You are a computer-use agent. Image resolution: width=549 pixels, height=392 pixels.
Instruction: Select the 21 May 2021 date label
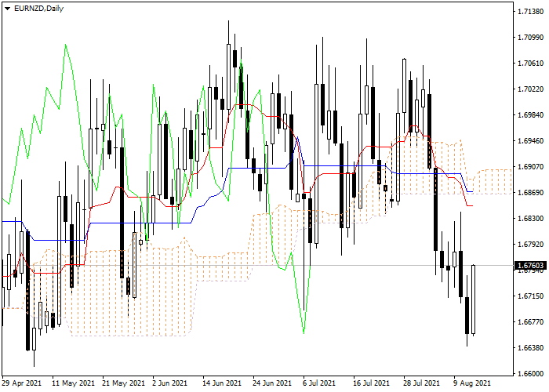pos(124,383)
